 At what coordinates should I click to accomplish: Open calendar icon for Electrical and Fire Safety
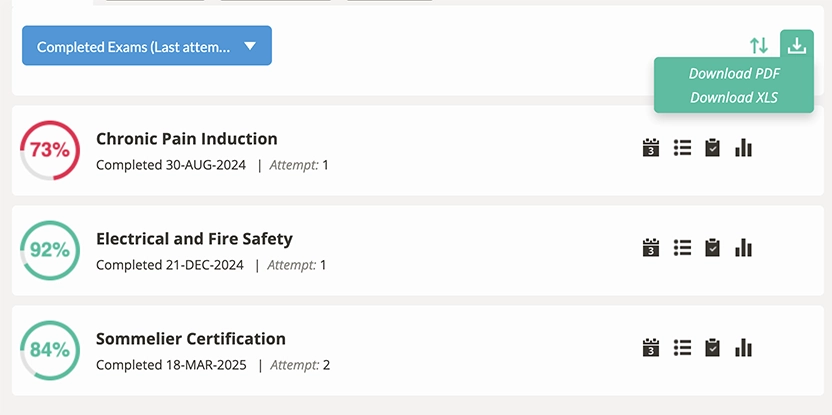[651, 247]
